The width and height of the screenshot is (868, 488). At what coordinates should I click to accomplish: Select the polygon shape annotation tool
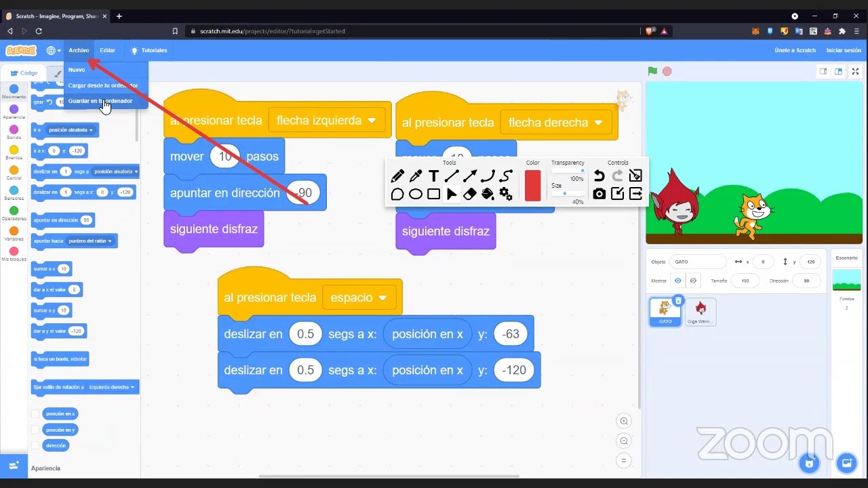(x=397, y=194)
